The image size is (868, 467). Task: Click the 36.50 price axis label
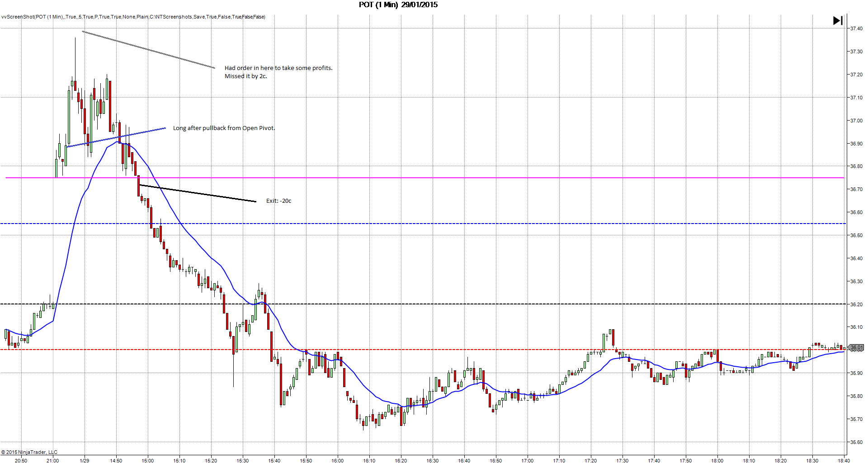pyautogui.click(x=856, y=236)
